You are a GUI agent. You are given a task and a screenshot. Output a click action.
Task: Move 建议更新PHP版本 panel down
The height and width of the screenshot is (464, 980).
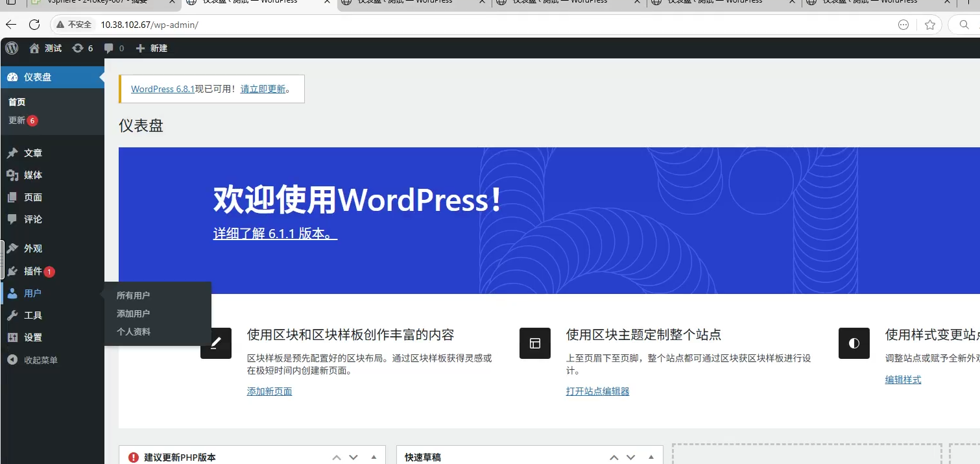[x=353, y=458]
